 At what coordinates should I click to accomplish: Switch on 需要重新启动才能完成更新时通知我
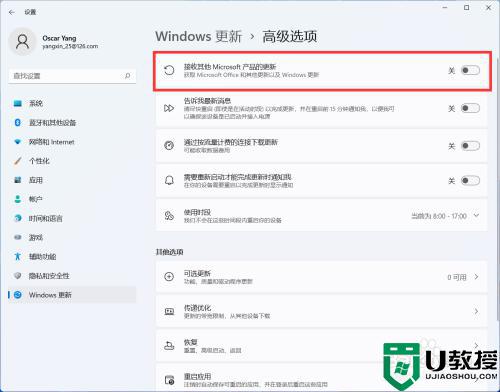pyautogui.click(x=470, y=180)
